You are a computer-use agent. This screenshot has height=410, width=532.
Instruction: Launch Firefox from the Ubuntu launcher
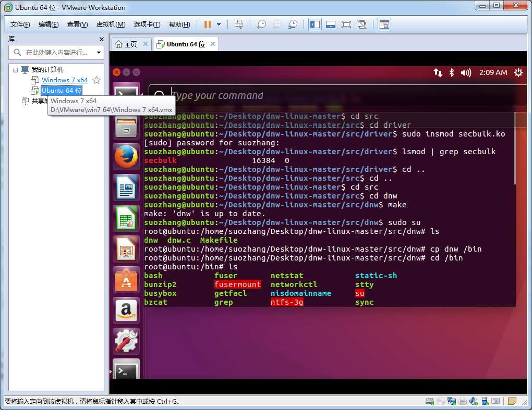pos(126,156)
